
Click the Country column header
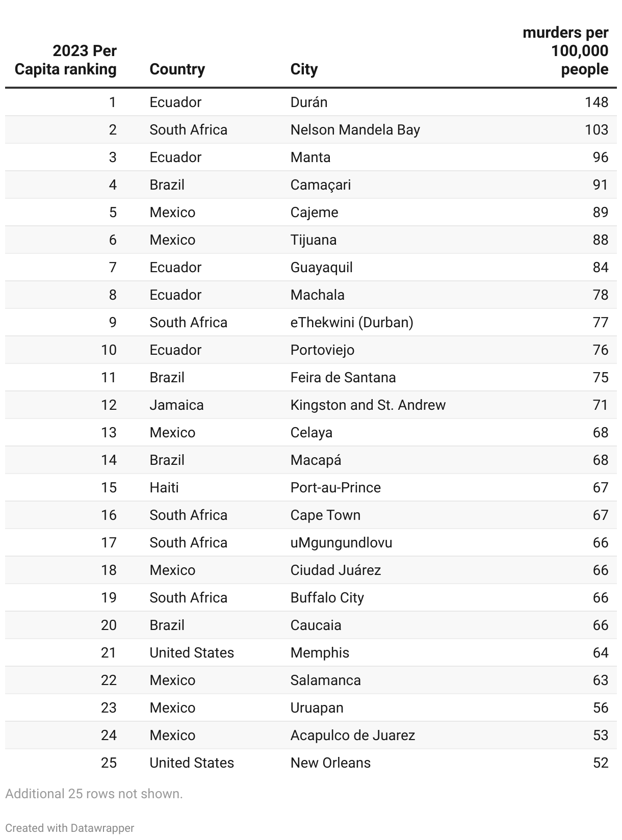coord(177,69)
